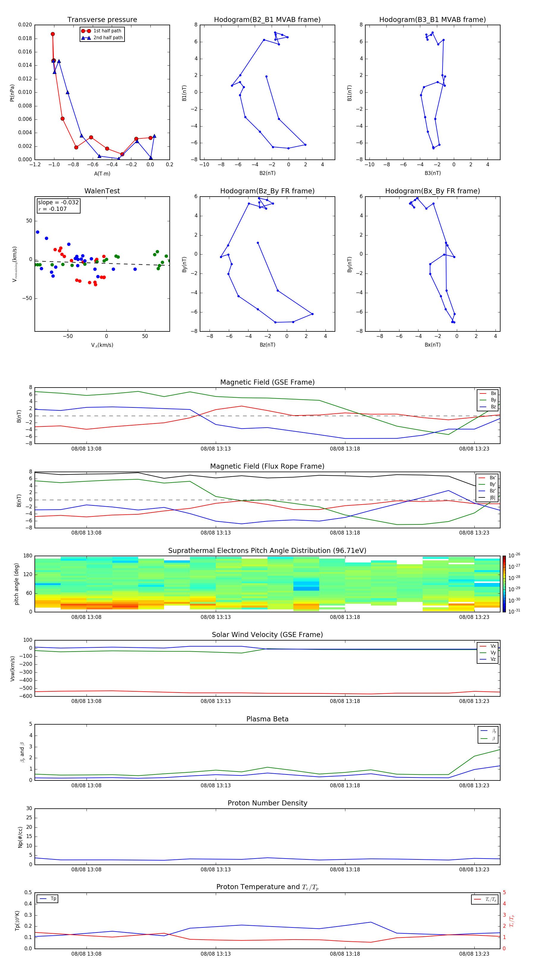Click the '2nd half path' legend entry
Viewport: 535px width, 980px height.
point(102,38)
